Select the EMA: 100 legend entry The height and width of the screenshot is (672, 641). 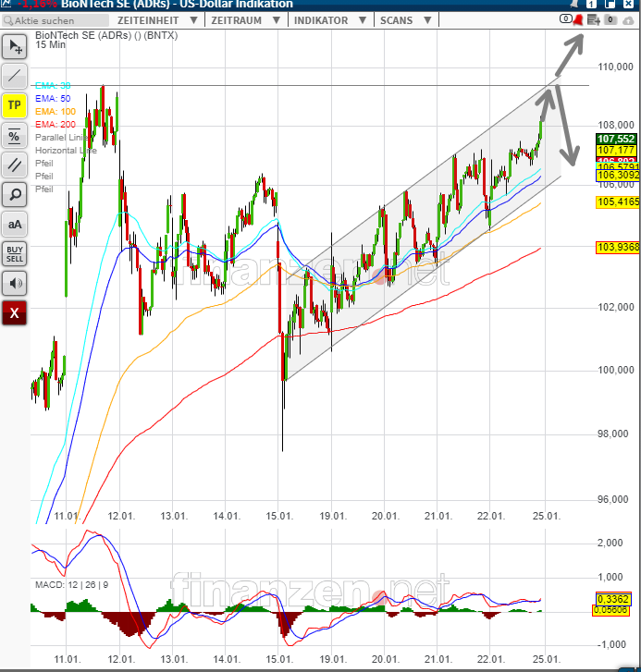55,112
